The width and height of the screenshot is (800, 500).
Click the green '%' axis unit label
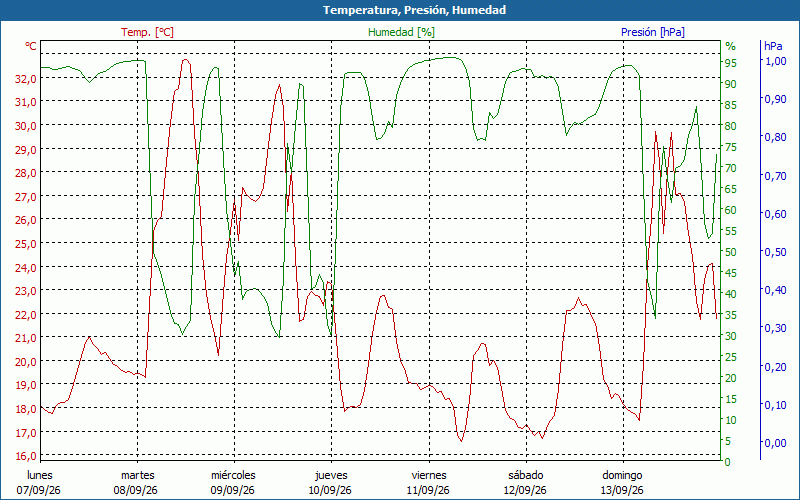tap(730, 46)
